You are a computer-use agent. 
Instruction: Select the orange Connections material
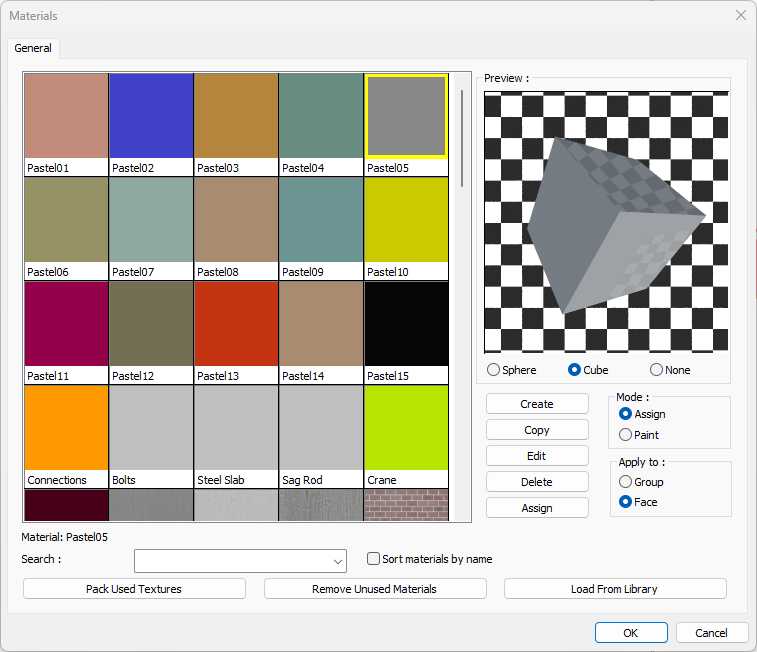pyautogui.click(x=66, y=428)
